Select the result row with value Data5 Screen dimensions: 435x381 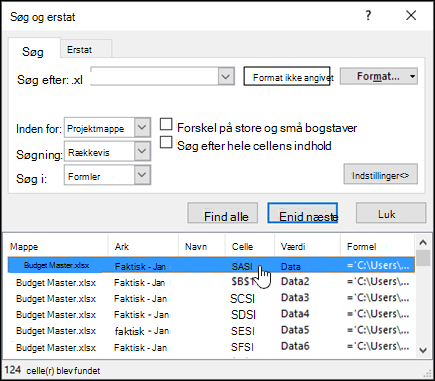point(211,331)
